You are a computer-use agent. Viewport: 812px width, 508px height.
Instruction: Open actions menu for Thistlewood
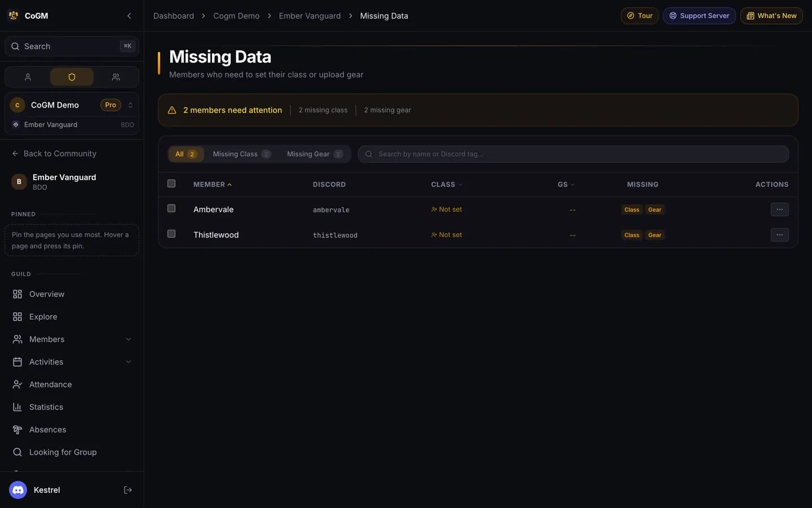point(779,235)
